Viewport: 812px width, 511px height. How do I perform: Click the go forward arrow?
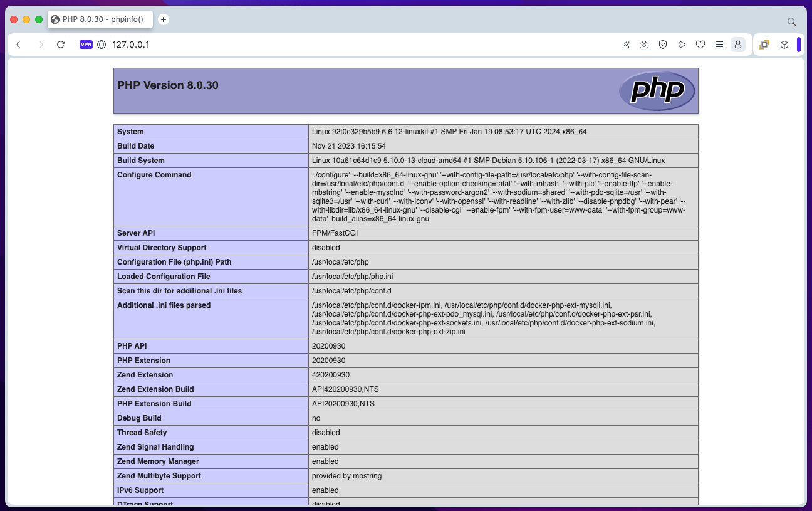[41, 45]
